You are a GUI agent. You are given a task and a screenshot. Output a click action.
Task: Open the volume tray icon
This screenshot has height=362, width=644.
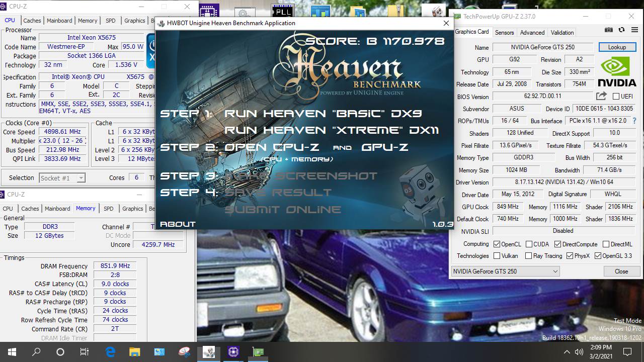(x=579, y=352)
